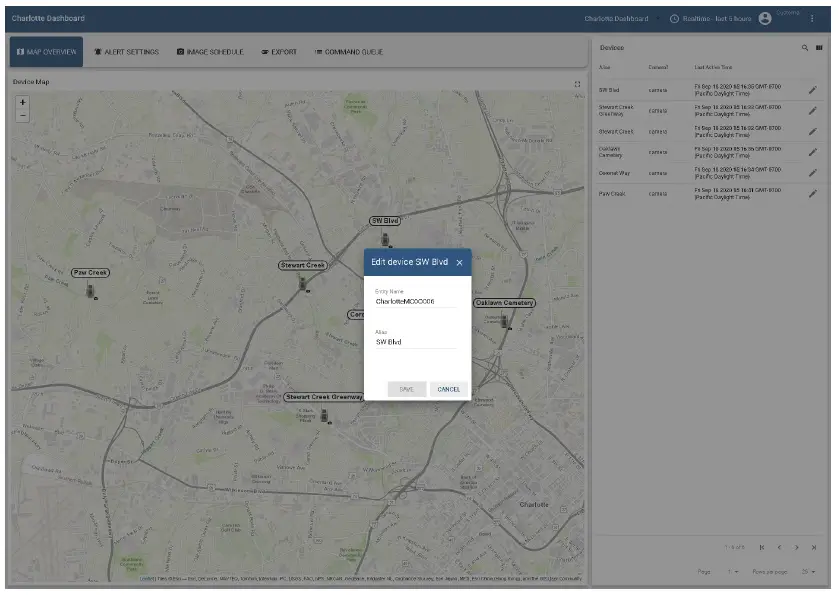Screen dimensions: 839x595
Task: Open the Page number dropdown
Action: point(734,571)
